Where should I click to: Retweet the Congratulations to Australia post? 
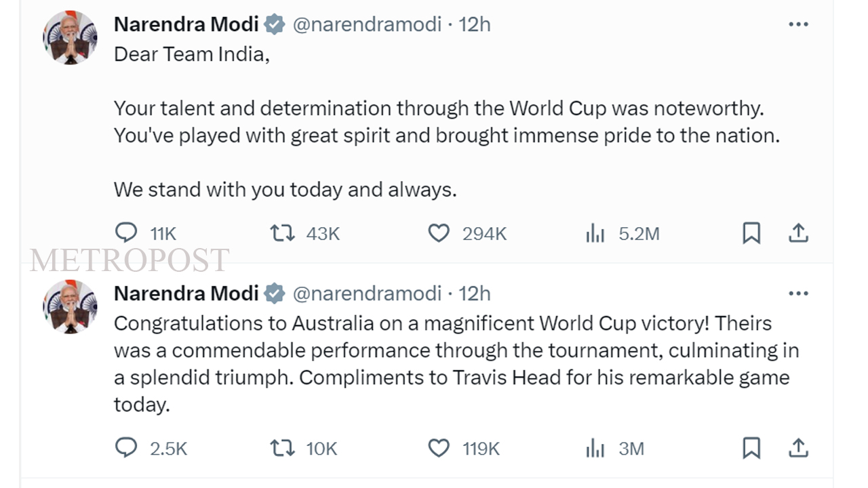coord(282,448)
